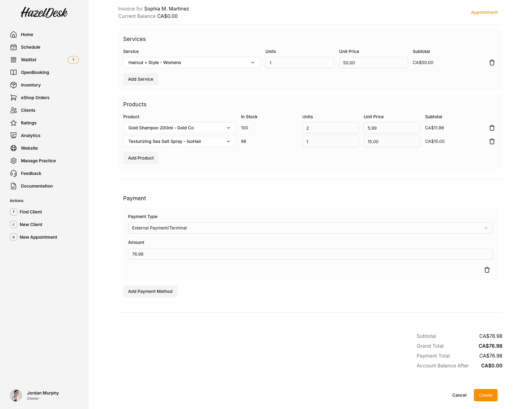Expand the Texturizing Sea Salt Spray selector
This screenshot has width=532, height=409.
[179, 141]
